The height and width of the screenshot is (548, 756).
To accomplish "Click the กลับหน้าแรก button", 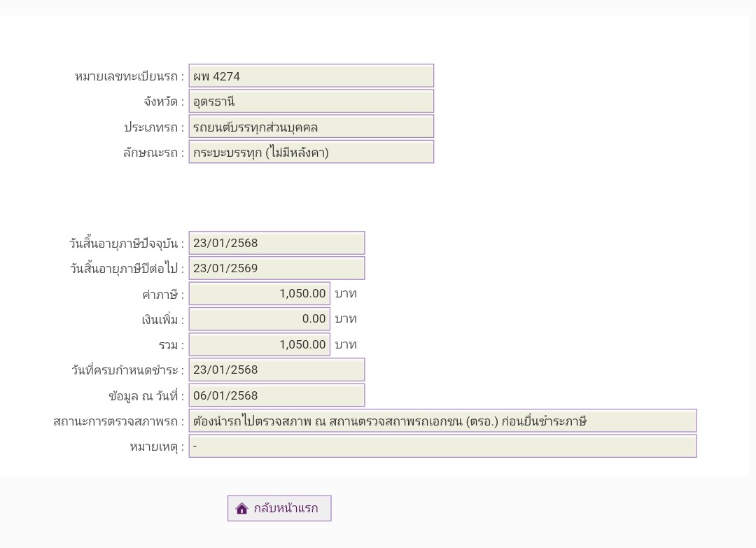I will [279, 508].
